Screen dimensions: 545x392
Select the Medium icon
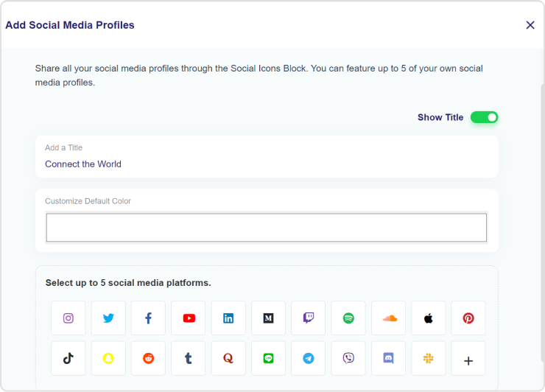click(x=268, y=318)
